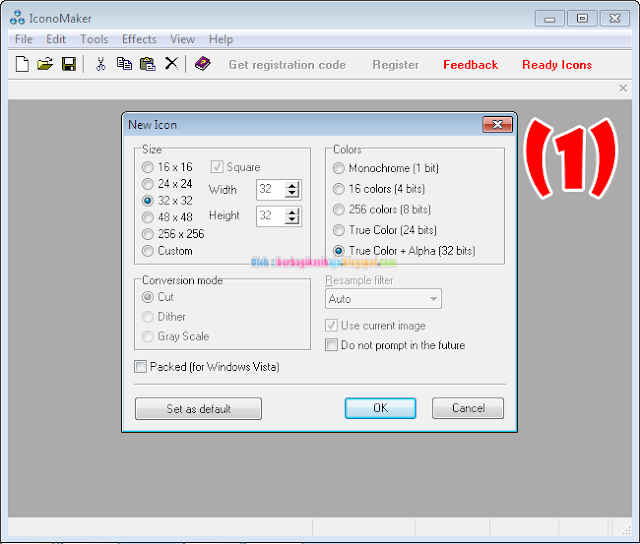Open the Resample filter Auto dropdown
Screen dimensions: 640x544
coord(383,299)
